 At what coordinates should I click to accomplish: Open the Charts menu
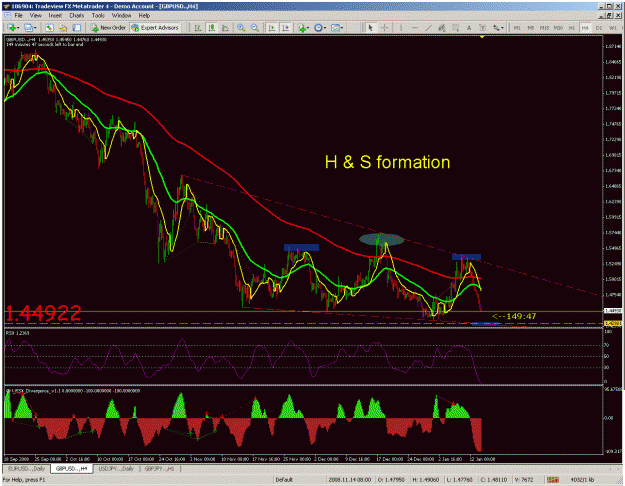77,16
